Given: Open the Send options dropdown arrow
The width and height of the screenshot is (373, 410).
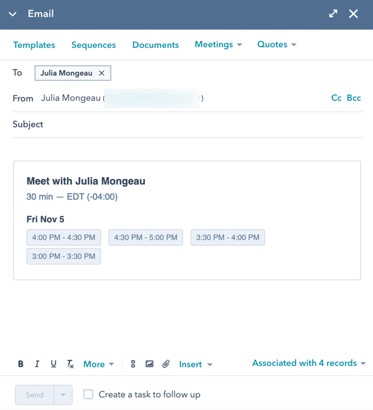Looking at the screenshot, I should 63,395.
